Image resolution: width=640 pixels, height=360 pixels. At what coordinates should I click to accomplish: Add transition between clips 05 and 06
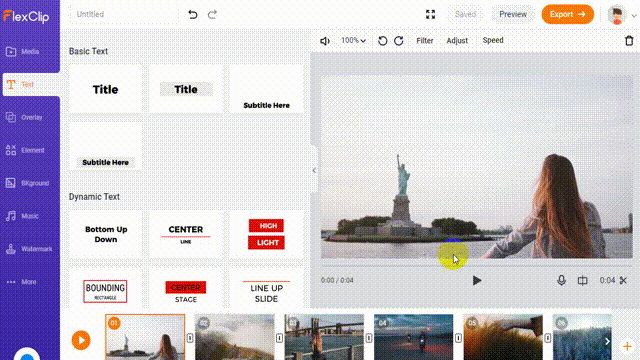(x=548, y=338)
